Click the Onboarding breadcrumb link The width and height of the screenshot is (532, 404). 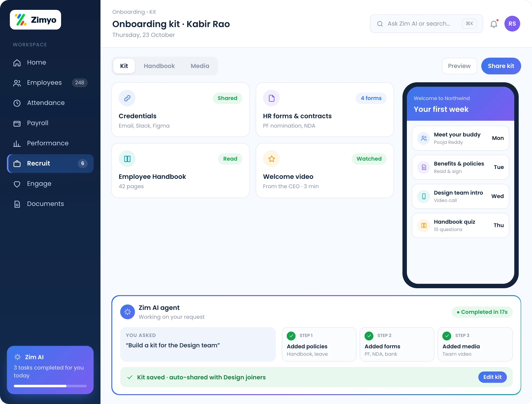tap(129, 12)
